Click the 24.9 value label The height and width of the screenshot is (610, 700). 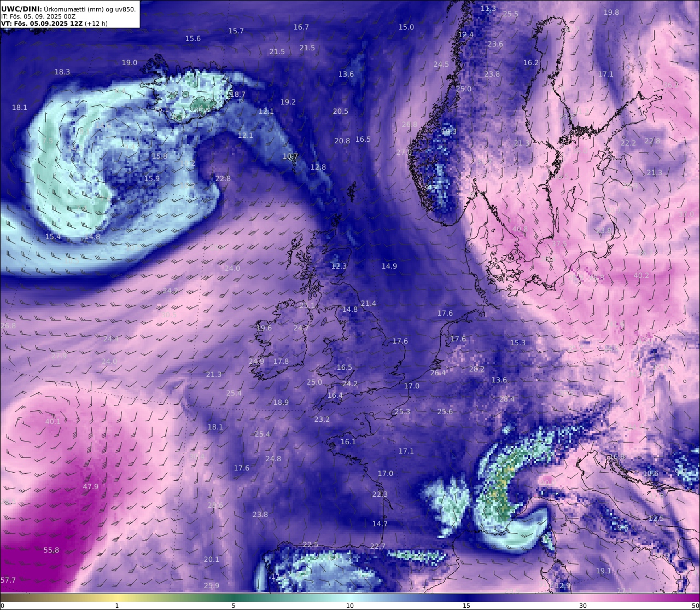tap(256, 362)
